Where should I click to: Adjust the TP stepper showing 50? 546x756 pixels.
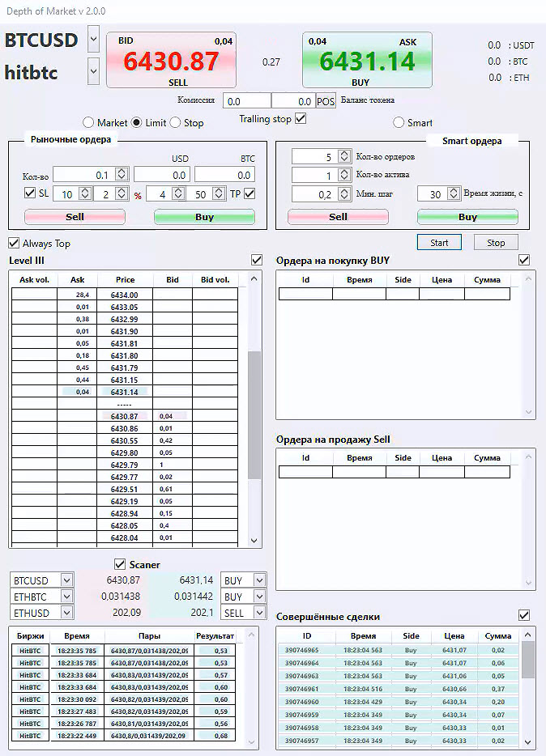219,193
